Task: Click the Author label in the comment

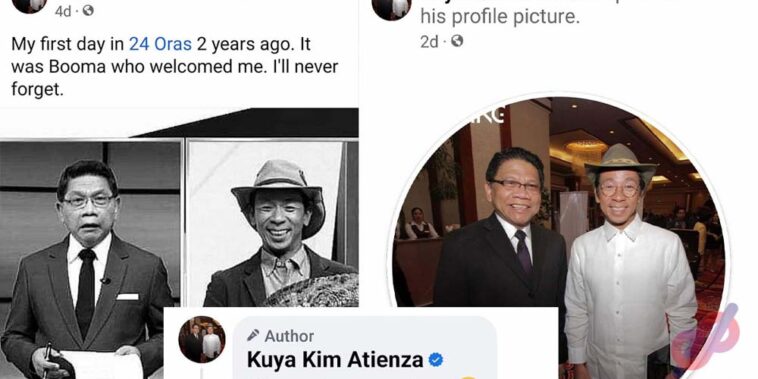Action: click(x=289, y=335)
